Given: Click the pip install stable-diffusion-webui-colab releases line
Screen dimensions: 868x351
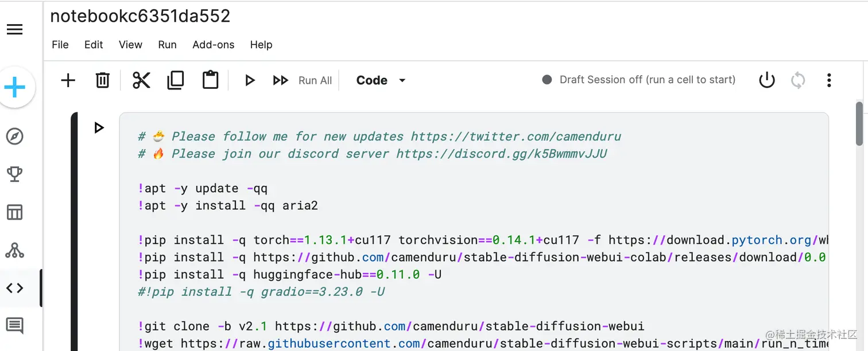Looking at the screenshot, I should (482, 257).
